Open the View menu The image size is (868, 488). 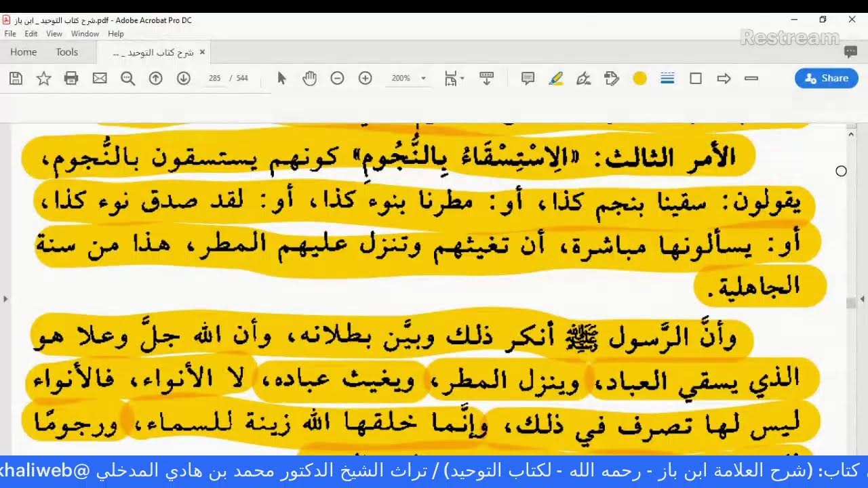(x=54, y=34)
